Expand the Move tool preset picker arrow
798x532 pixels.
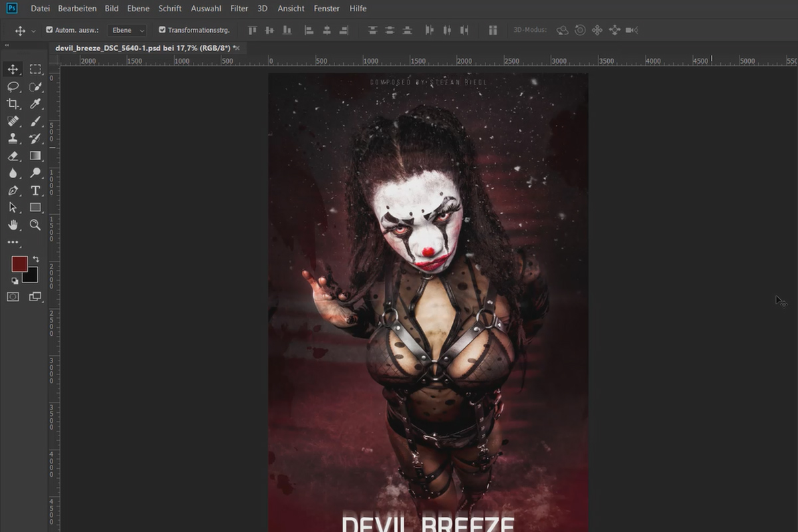point(33,31)
